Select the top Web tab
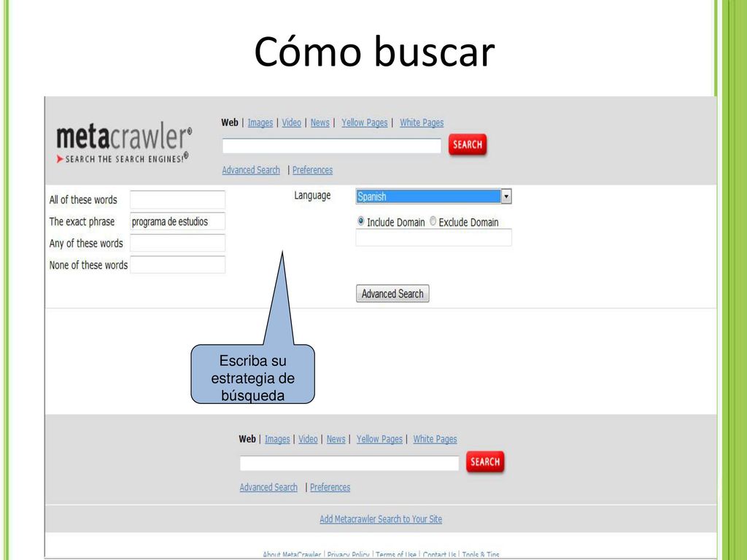This screenshot has height=560, width=747. [x=230, y=122]
